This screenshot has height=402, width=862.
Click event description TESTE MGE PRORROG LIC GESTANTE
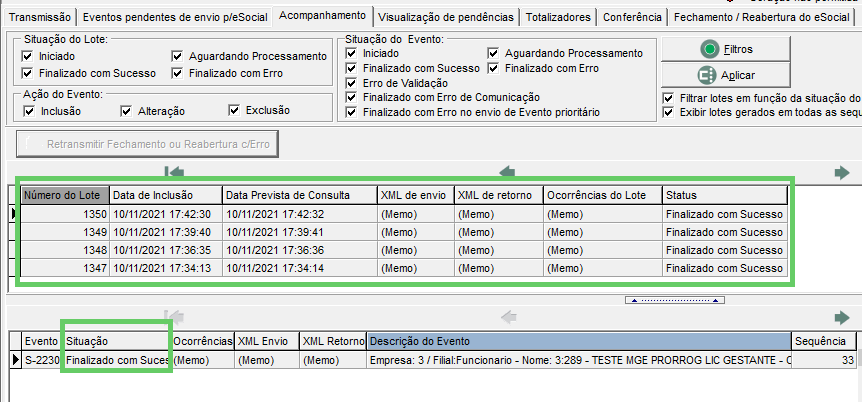[579, 361]
